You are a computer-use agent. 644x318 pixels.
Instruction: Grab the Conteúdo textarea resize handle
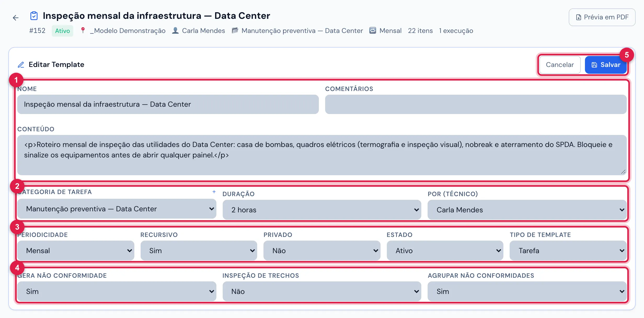[624, 172]
